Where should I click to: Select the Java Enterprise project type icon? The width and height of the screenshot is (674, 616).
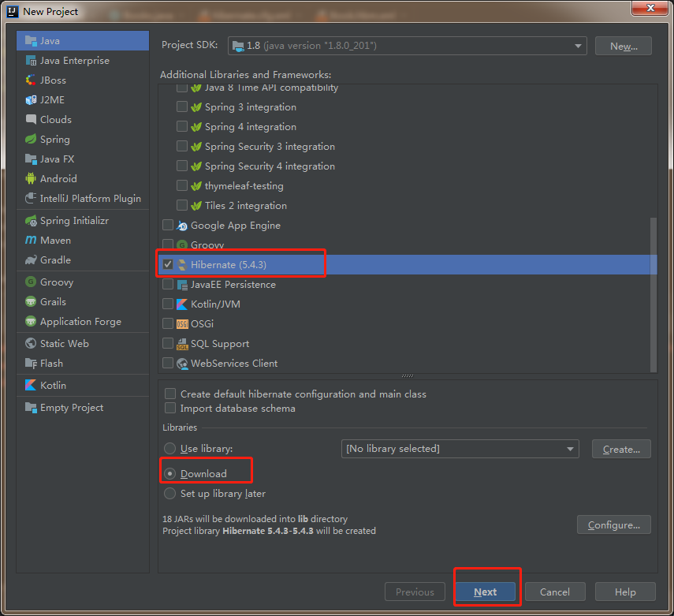coord(31,61)
